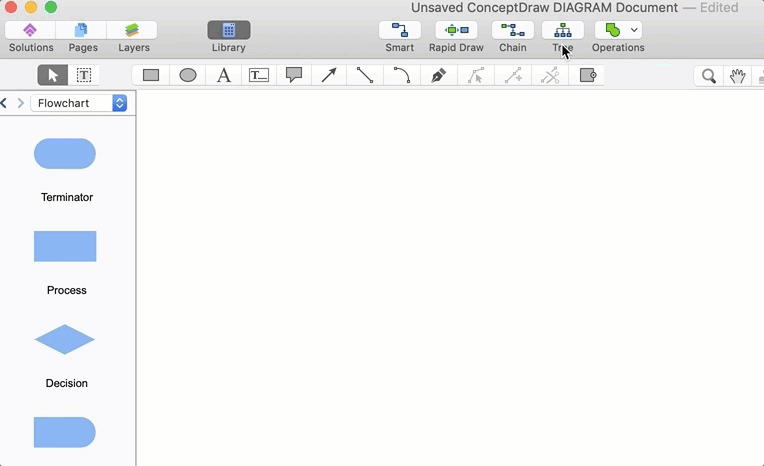
Task: Open the Solutions panel
Action: 30,30
